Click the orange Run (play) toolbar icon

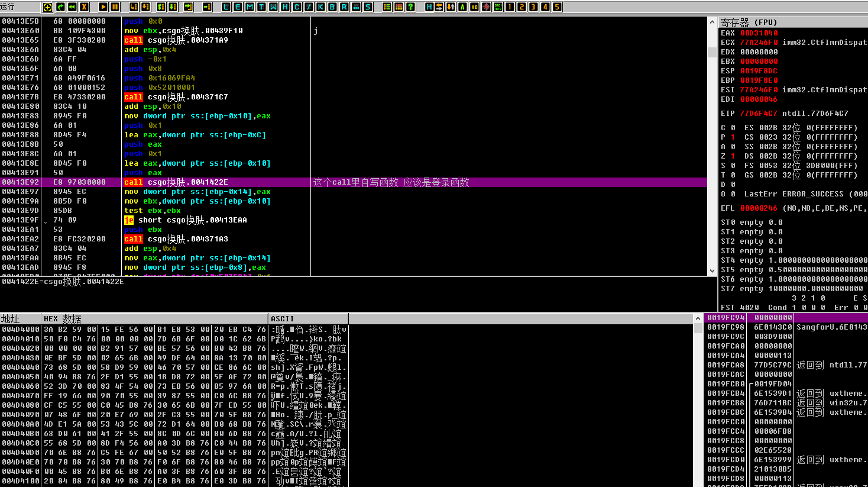tap(103, 7)
